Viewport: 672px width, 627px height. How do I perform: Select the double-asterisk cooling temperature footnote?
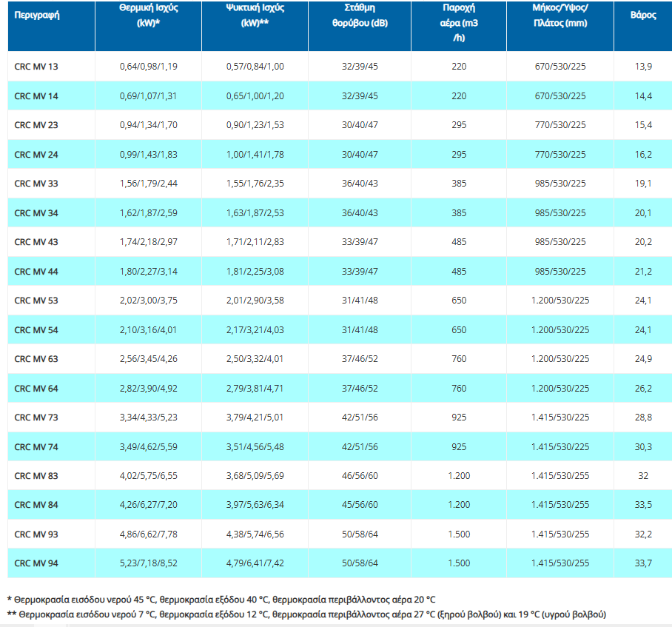click(x=306, y=614)
